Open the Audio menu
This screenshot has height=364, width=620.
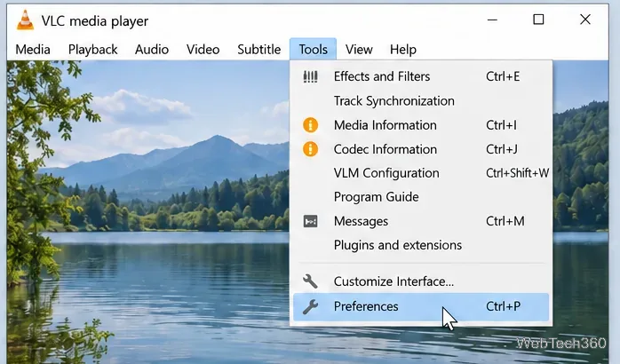152,50
